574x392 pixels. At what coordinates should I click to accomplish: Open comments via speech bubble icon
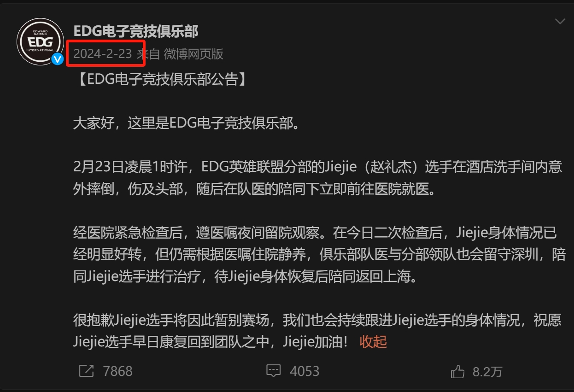click(274, 371)
